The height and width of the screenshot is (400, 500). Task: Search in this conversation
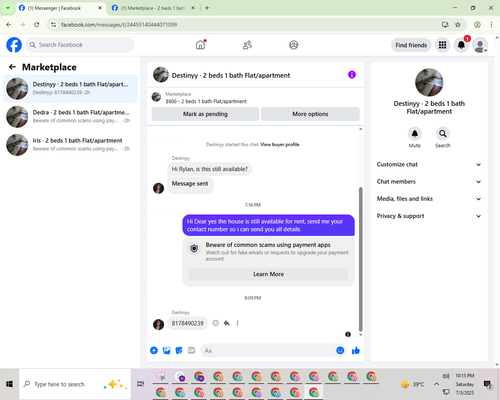coord(443,134)
